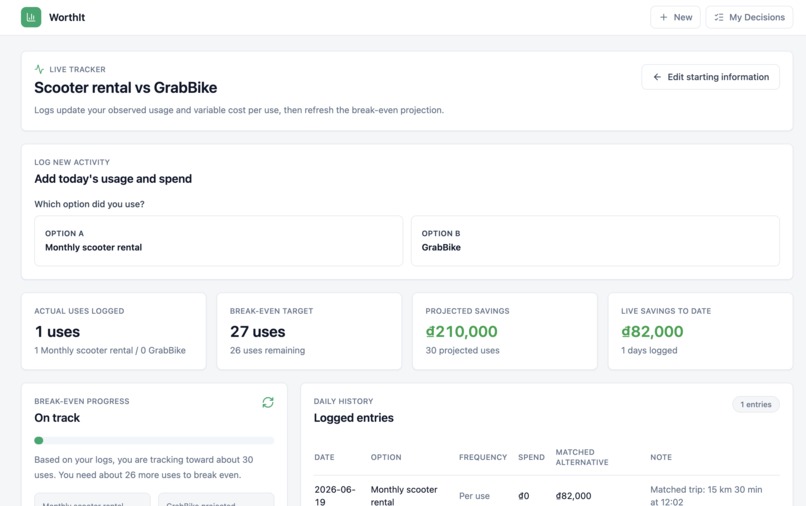Click the ₫82,000 matched alternative cell
Screen dimensions: 806x506
[573, 496]
